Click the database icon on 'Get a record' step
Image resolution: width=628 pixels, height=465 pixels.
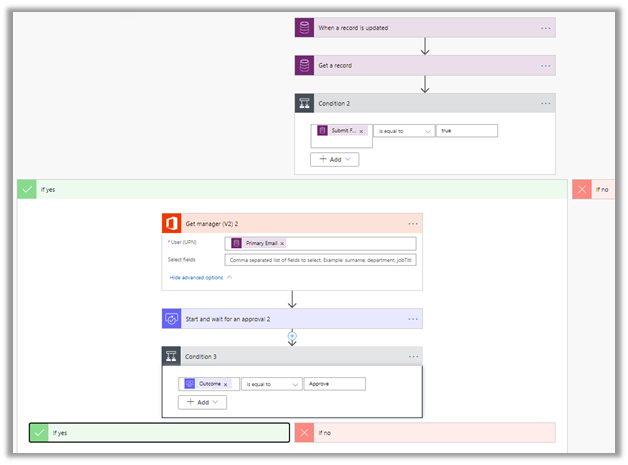[x=305, y=65]
